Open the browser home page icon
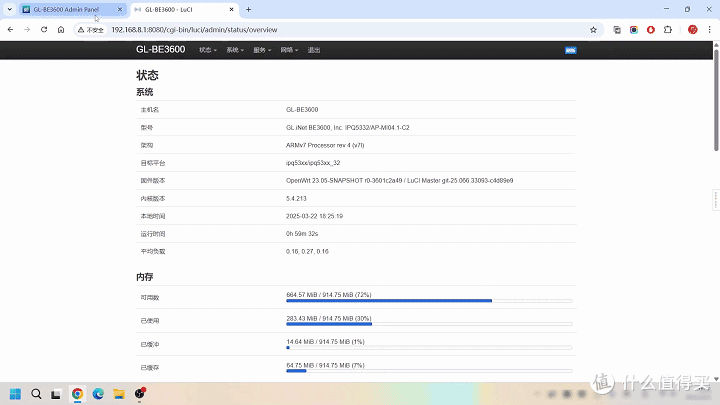This screenshot has width=720, height=405. click(x=61, y=29)
